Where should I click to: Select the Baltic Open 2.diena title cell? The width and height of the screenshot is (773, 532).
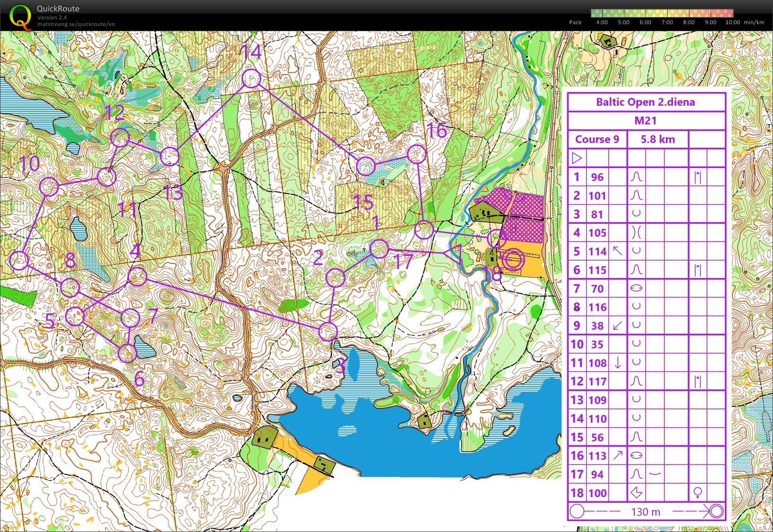(646, 102)
